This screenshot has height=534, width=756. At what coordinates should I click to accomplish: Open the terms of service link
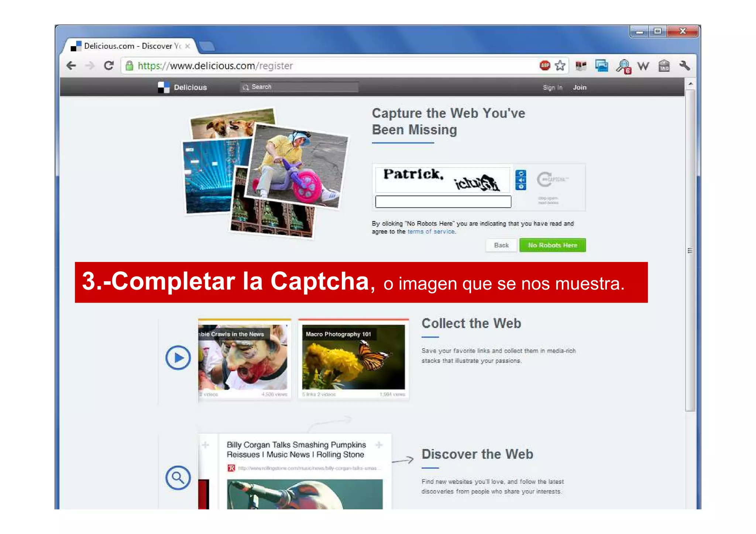tap(431, 232)
